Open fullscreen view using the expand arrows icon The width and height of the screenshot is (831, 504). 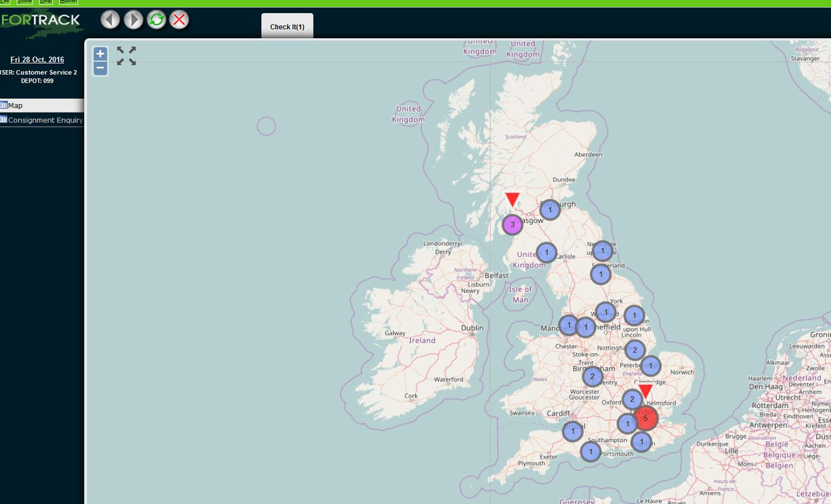tap(125, 56)
